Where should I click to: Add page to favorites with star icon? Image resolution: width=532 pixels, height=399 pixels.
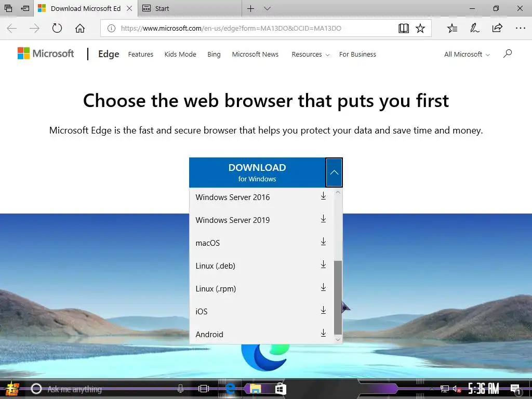pyautogui.click(x=420, y=28)
